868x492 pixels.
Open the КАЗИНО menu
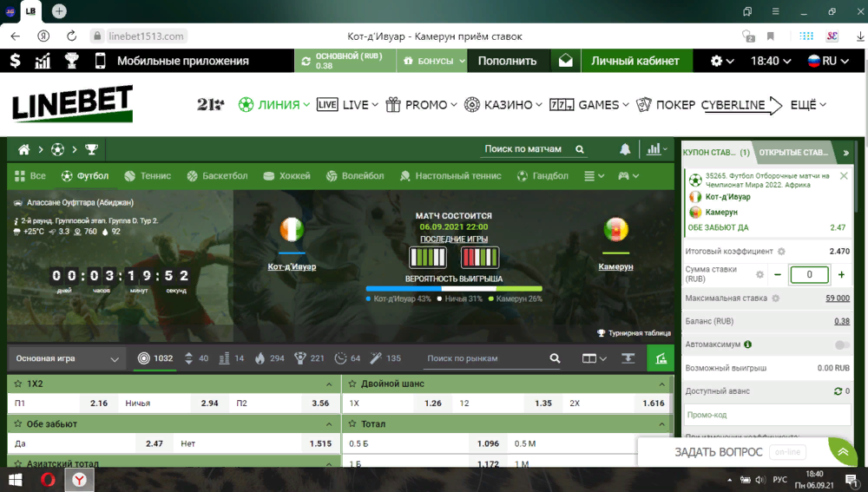[x=503, y=105]
